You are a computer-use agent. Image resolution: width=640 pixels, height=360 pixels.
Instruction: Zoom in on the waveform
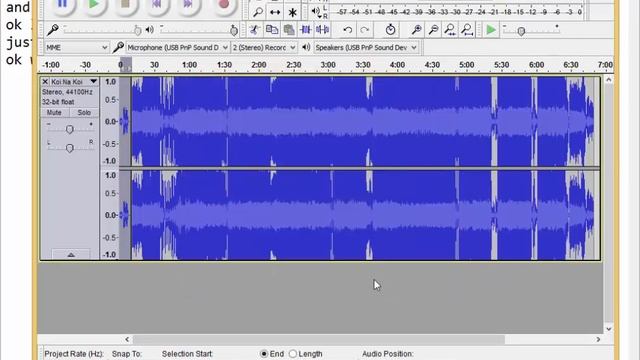click(417, 29)
